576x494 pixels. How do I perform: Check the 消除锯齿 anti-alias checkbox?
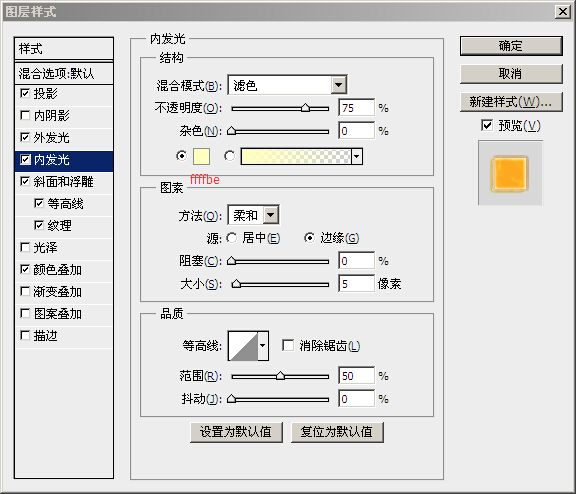[x=288, y=345]
